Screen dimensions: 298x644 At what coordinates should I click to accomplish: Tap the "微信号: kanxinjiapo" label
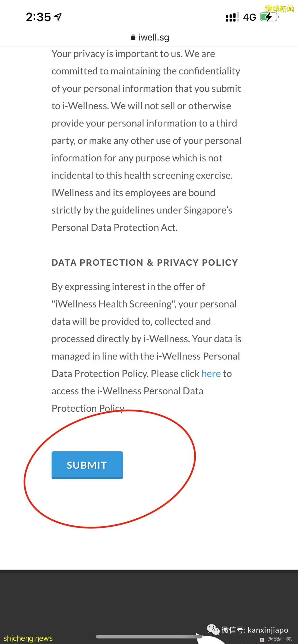[x=255, y=630]
